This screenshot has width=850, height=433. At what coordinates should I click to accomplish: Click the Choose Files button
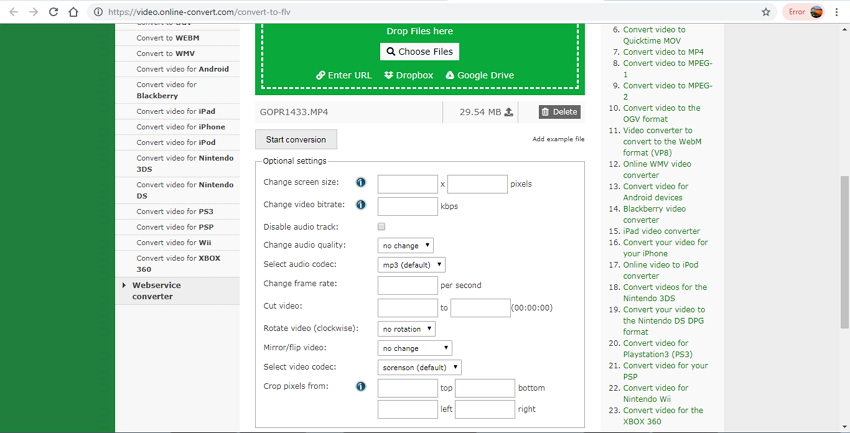tap(419, 52)
